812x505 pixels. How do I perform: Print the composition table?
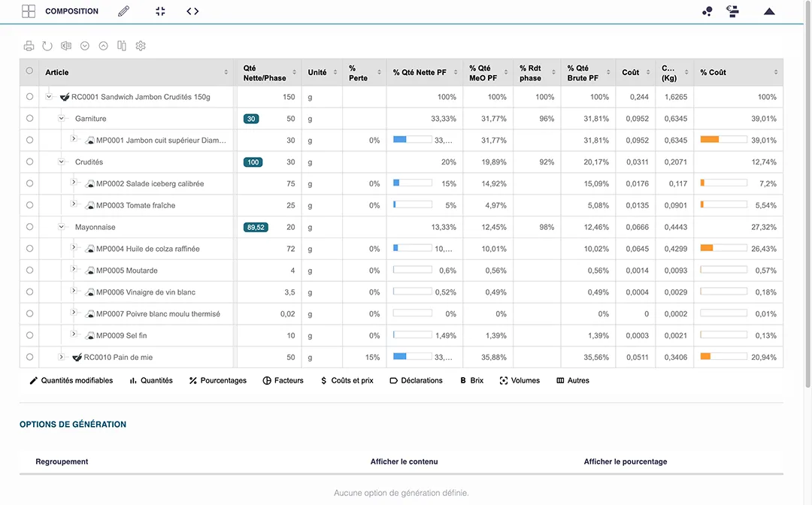(29, 46)
